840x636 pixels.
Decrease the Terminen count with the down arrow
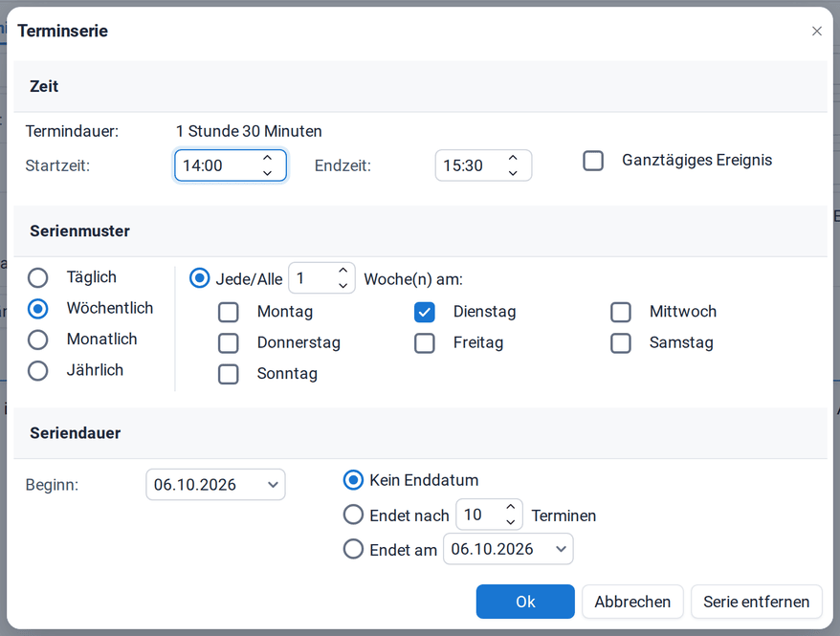tap(511, 522)
